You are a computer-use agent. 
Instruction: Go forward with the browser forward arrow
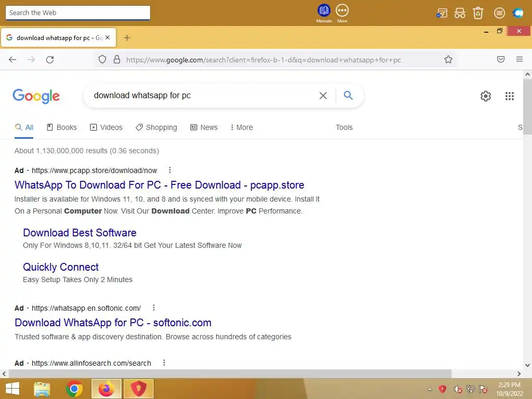pos(31,60)
